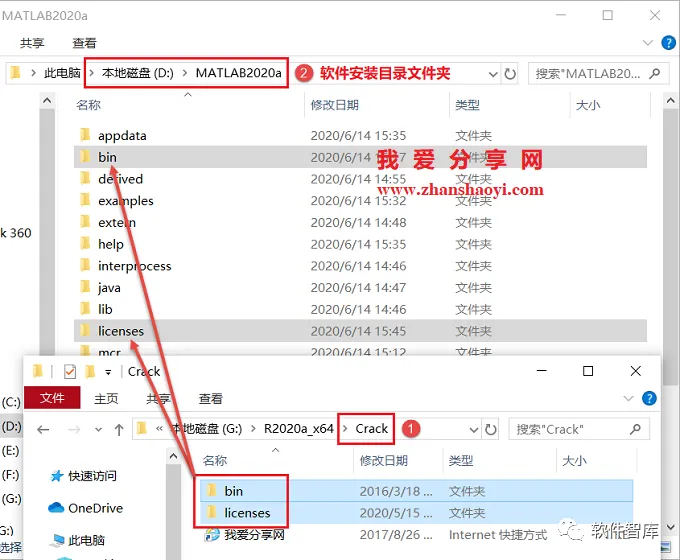Select licenses folder icon in Crack window
Image resolution: width=680 pixels, height=560 pixels.
[212, 512]
